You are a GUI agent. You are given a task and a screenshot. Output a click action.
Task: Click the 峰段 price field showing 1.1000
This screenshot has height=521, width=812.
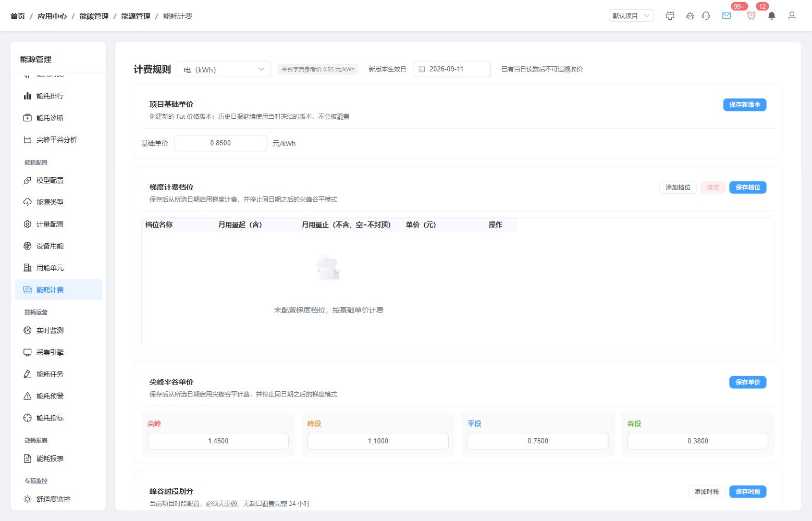[x=378, y=441]
